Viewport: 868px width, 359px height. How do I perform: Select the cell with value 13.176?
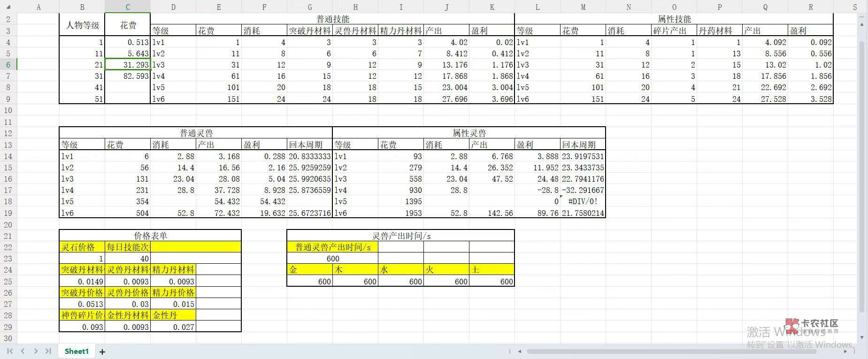pyautogui.click(x=446, y=65)
